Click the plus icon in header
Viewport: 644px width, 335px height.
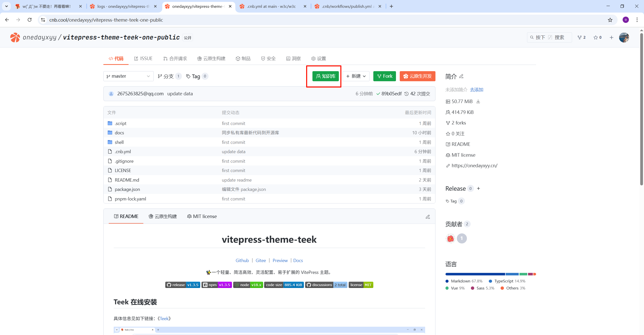point(612,37)
